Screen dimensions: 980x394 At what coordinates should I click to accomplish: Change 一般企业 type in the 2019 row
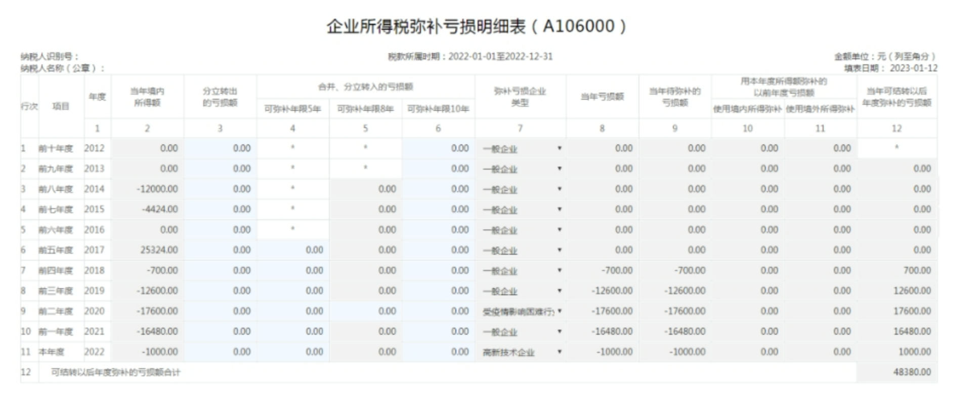coord(521,291)
